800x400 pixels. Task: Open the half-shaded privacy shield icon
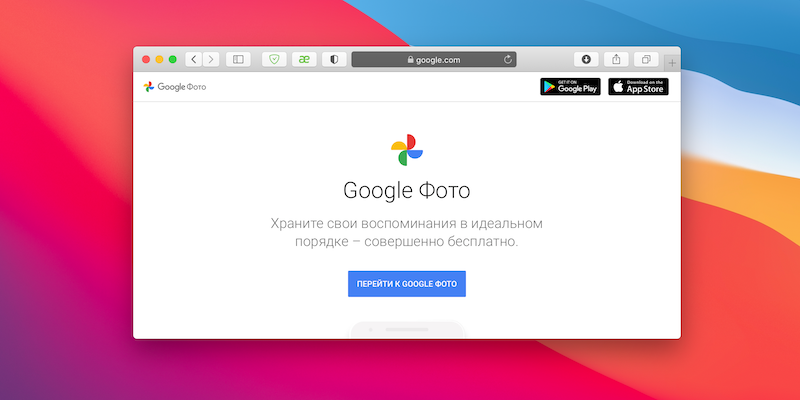(x=334, y=59)
